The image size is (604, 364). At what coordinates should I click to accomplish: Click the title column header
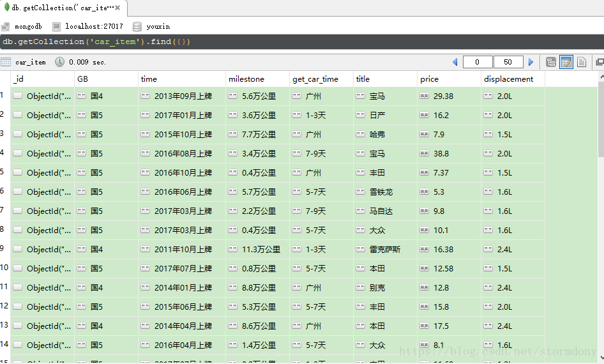[x=385, y=79]
